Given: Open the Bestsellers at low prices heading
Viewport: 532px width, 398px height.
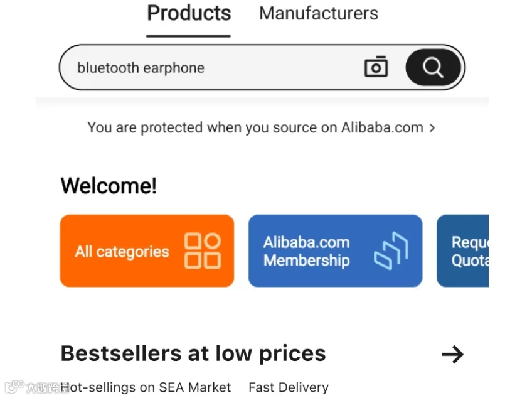Looking at the screenshot, I should point(193,353).
